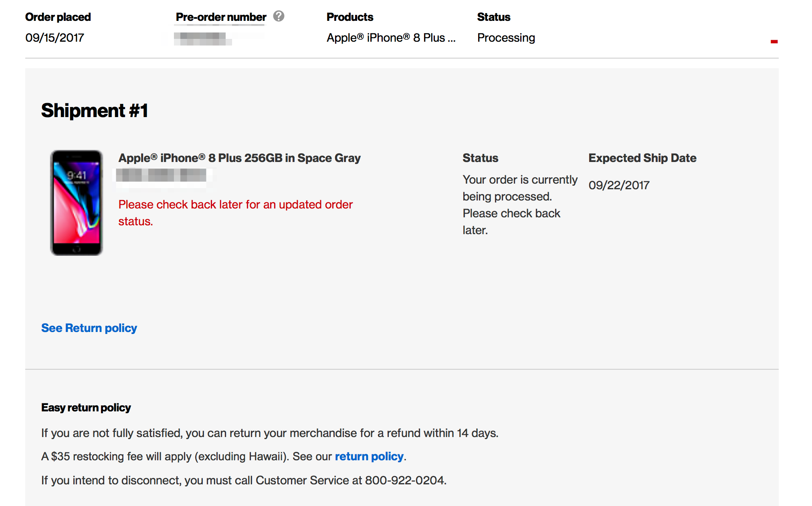This screenshot has height=506, width=812.
Task: Click Customer Service number 800-922-0204
Action: pyautogui.click(x=405, y=480)
